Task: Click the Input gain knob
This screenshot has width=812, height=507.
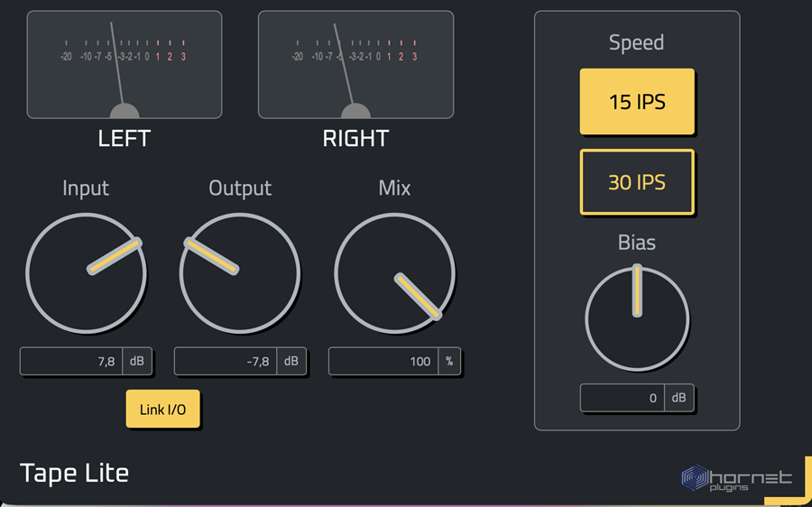Action: [x=86, y=273]
